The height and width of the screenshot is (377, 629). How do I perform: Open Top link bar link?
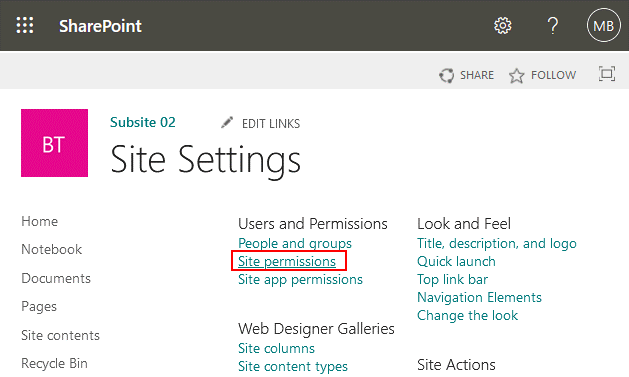pos(452,280)
